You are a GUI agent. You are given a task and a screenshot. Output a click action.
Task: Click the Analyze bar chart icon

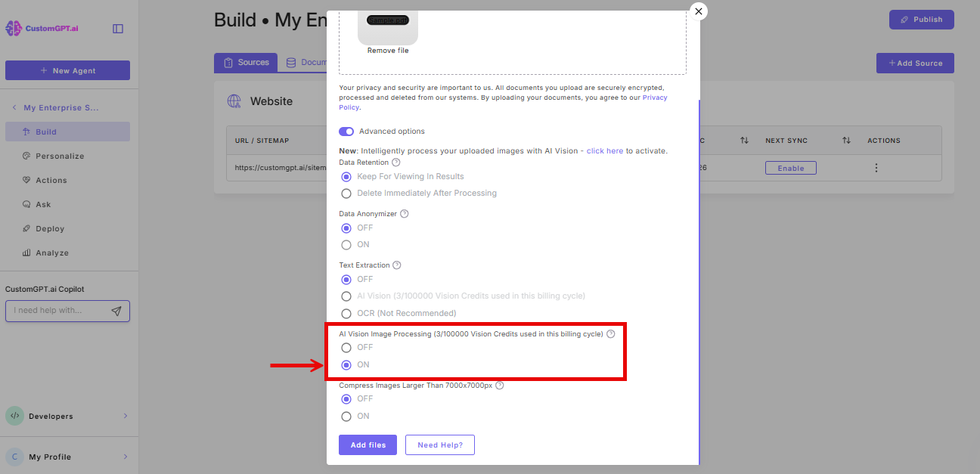coord(26,252)
